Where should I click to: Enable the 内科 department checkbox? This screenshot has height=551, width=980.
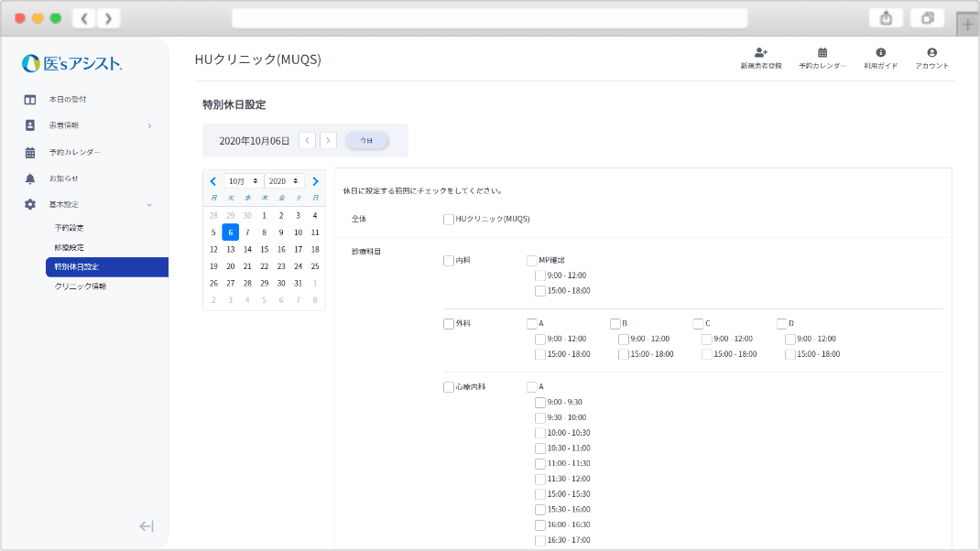[x=448, y=261]
